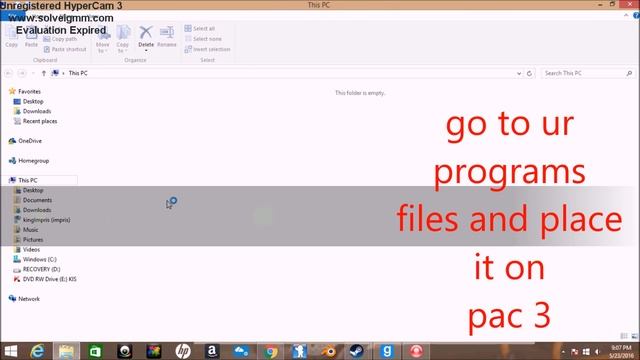Open Garry's Mod taskbar icon
Image resolution: width=640 pixels, height=360 pixels.
(x=387, y=351)
